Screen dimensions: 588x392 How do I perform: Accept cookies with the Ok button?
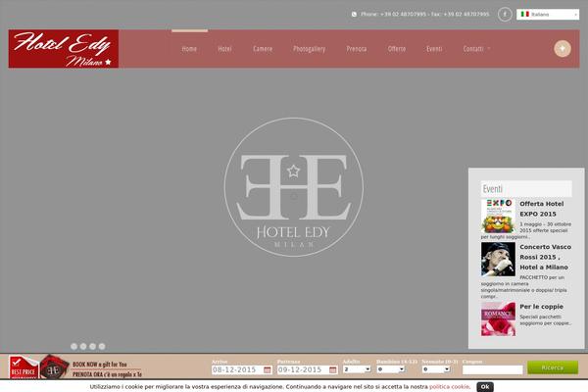pyautogui.click(x=485, y=387)
